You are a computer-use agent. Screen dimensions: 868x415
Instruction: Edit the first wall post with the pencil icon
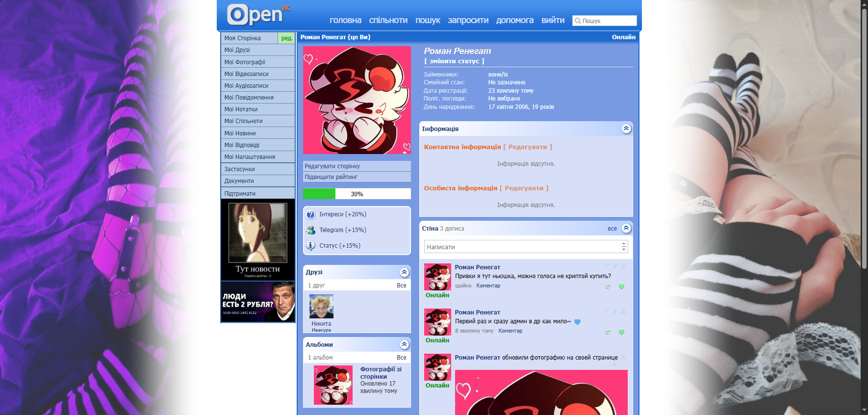pyautogui.click(x=606, y=267)
